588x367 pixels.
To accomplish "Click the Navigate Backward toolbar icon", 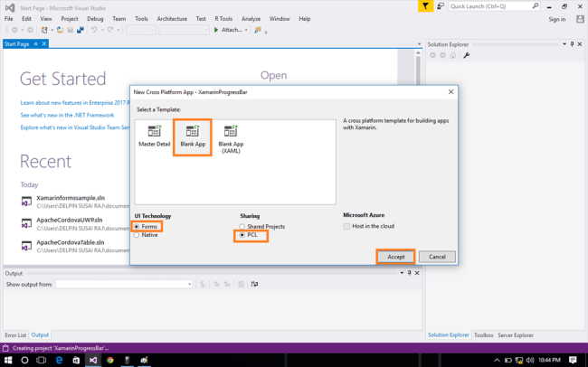I will [14, 30].
